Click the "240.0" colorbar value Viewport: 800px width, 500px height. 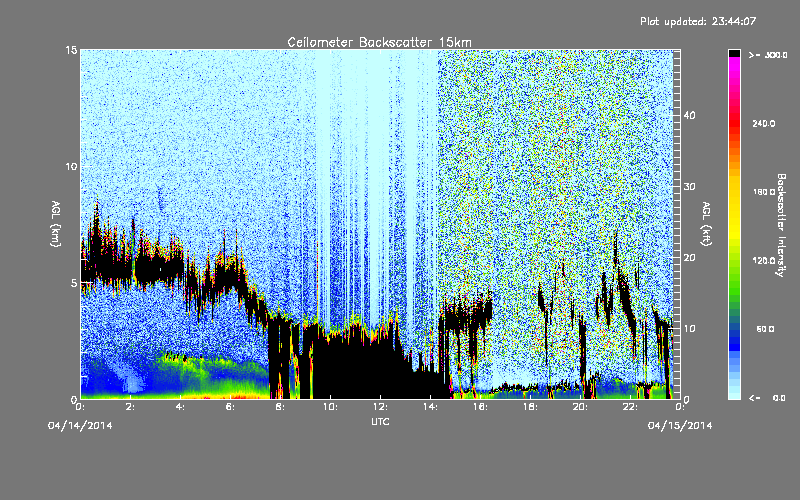click(764, 123)
